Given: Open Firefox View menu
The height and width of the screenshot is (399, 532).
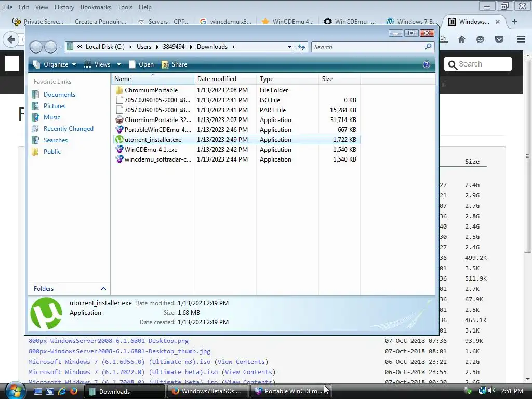Looking at the screenshot, I should coord(42,7).
